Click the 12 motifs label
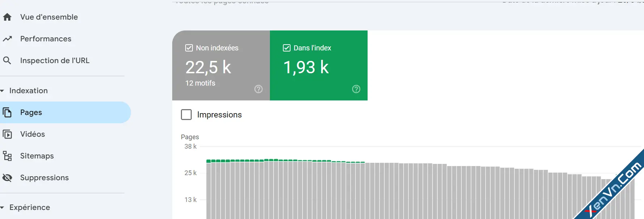Screen dimensions: 644x219 (x=200, y=83)
